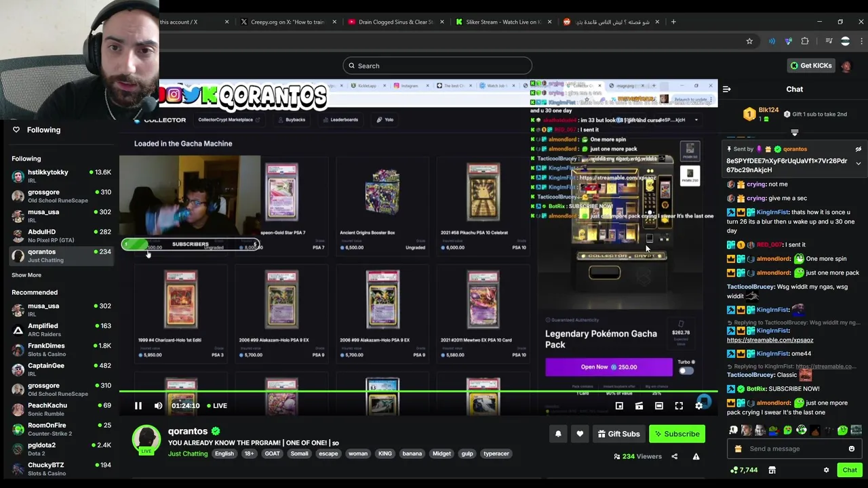Expand the gift leaderboard arrow under Blk124

795,133
